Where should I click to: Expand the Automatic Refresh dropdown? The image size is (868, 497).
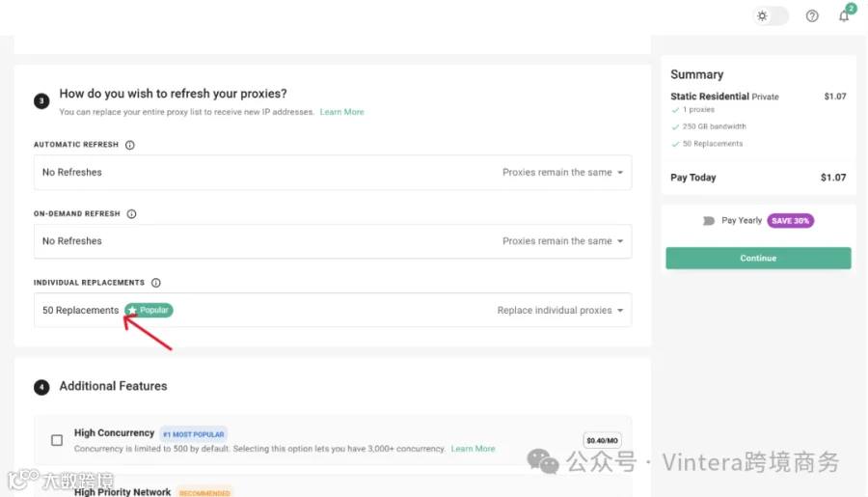click(x=332, y=173)
